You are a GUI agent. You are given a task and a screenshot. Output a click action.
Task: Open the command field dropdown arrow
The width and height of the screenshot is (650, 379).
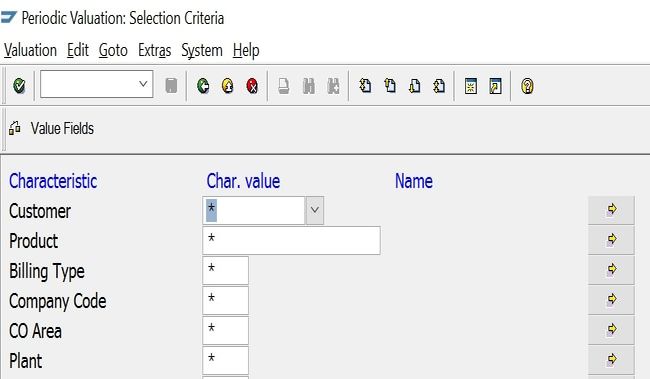click(x=143, y=84)
